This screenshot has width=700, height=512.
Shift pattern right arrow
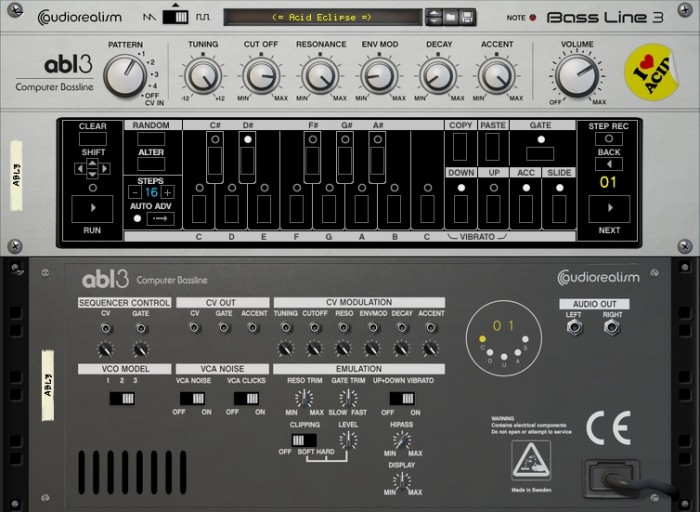[104, 169]
